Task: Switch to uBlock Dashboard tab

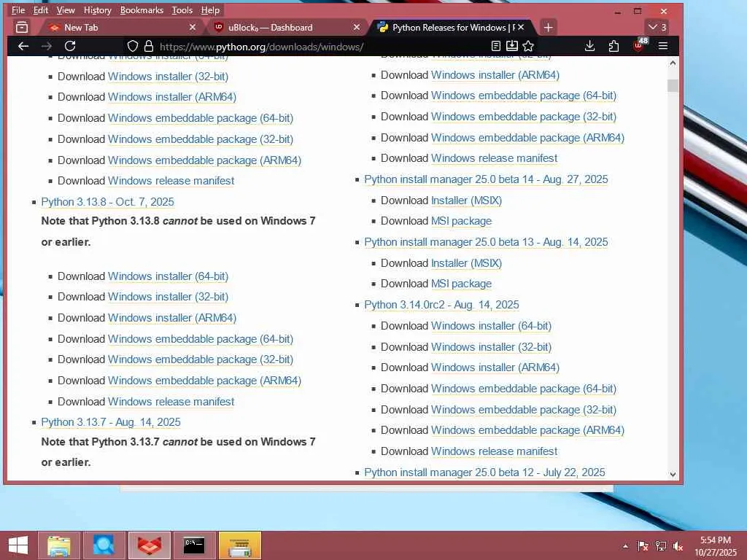Action: tap(286, 28)
